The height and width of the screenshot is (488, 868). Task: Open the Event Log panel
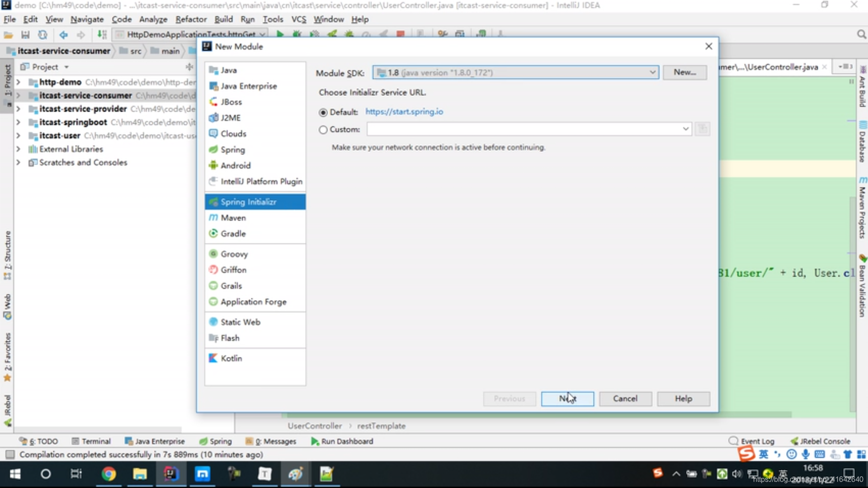tap(751, 441)
